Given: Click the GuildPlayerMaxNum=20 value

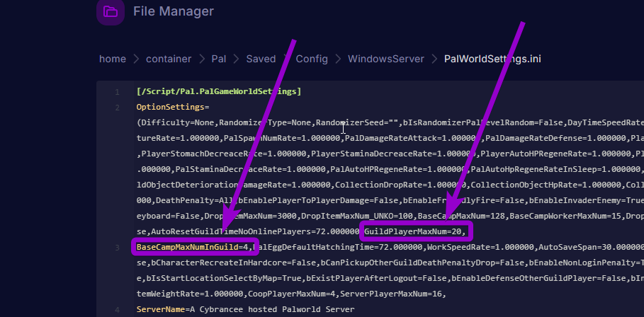Looking at the screenshot, I should pos(413,231).
